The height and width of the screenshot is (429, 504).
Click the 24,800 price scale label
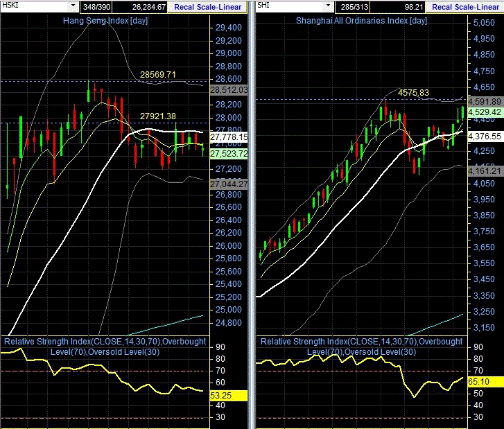[229, 323]
